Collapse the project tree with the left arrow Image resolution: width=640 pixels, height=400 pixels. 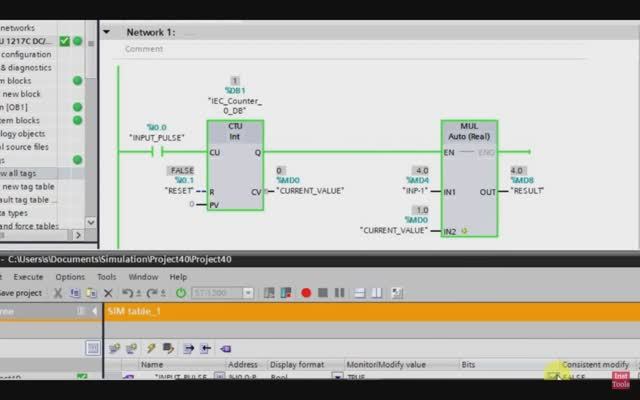tap(94, 311)
